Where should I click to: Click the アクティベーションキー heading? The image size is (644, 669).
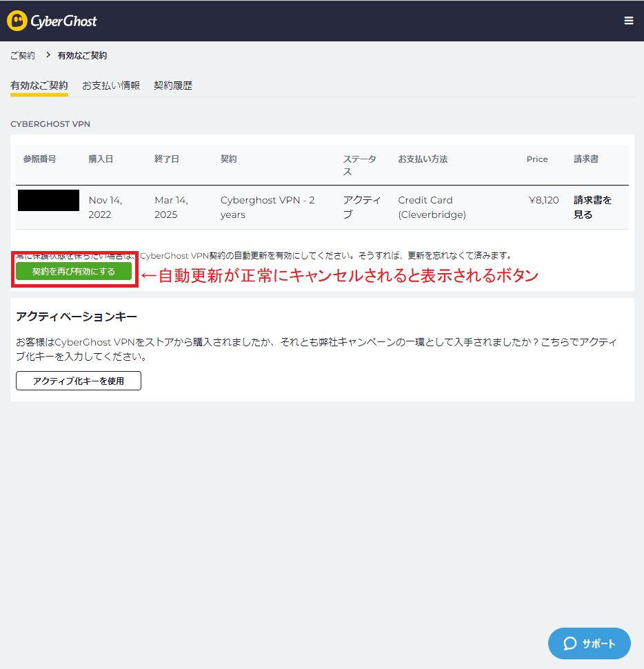77,317
